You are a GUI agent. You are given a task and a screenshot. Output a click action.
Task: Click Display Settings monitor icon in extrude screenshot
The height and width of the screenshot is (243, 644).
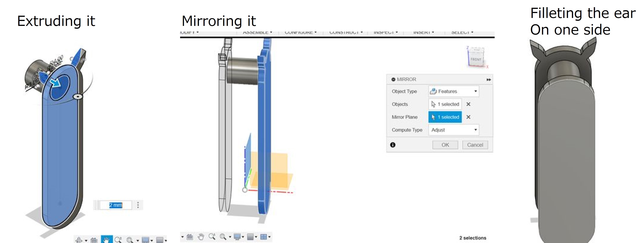(x=145, y=240)
